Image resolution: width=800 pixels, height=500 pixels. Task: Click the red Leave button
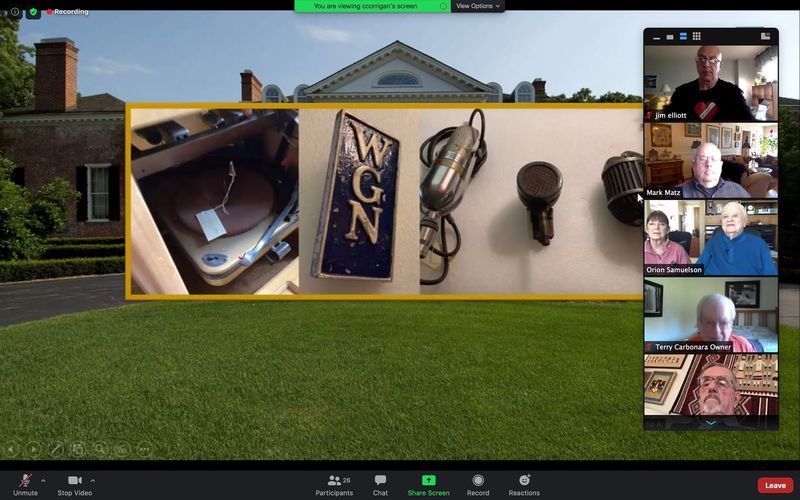click(x=775, y=485)
